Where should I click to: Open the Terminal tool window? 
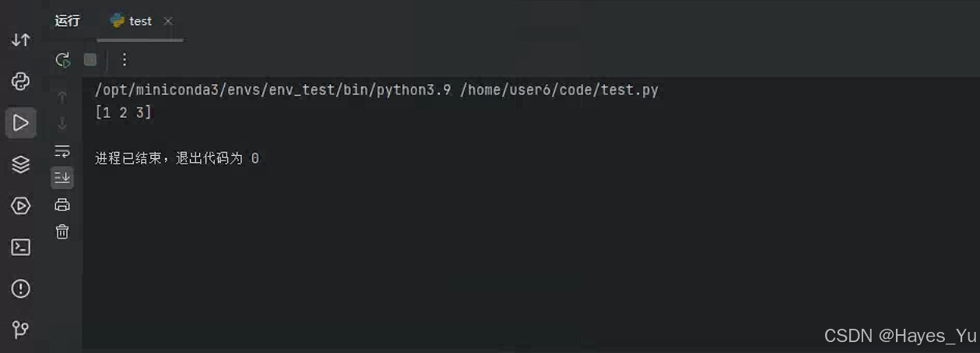point(21,247)
